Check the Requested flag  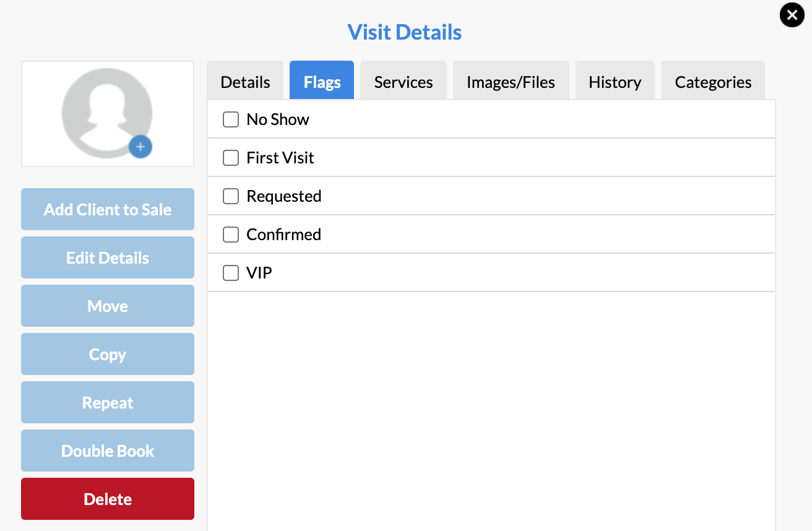pos(230,196)
